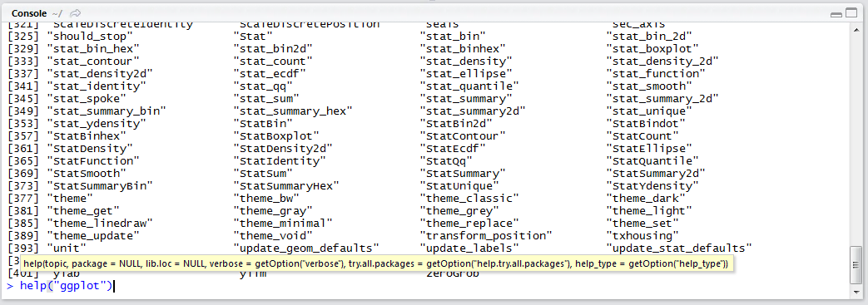
Task: Click the "should_stop" entry
Action: pos(90,37)
